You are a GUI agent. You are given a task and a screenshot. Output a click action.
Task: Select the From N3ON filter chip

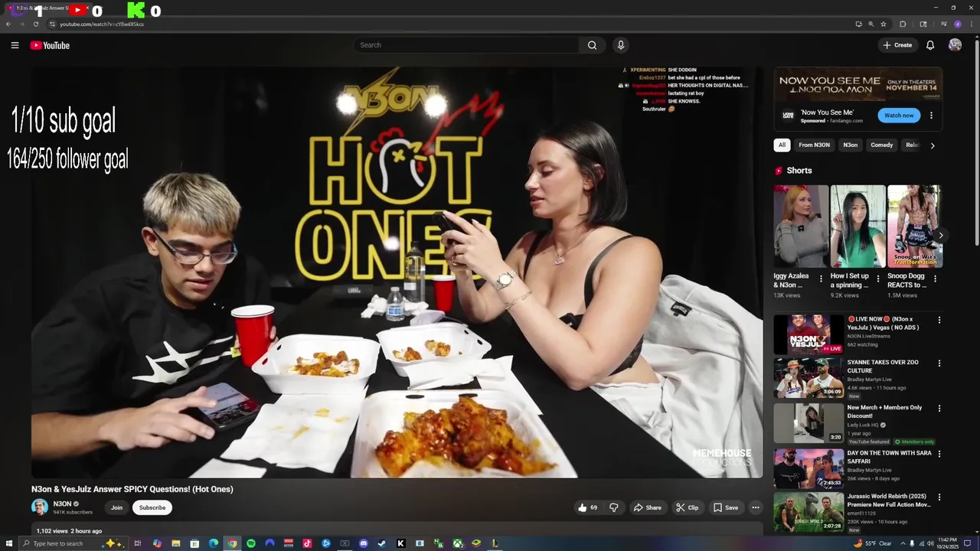pos(814,145)
